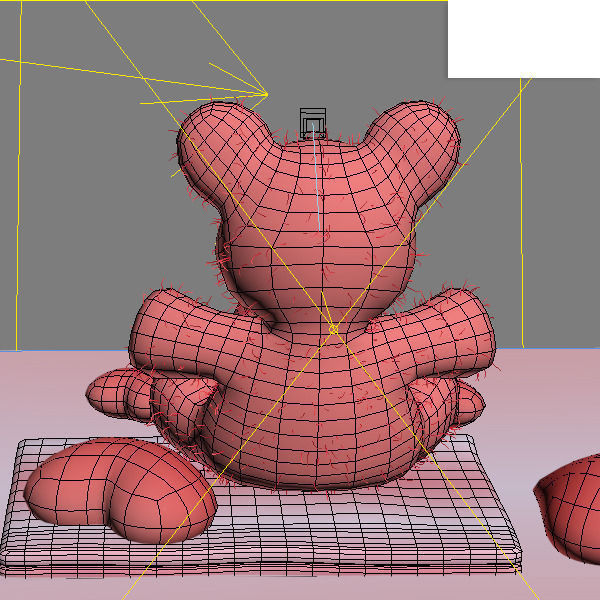
Task: Click the square helper gizmo above bear's head
Action: 313,123
